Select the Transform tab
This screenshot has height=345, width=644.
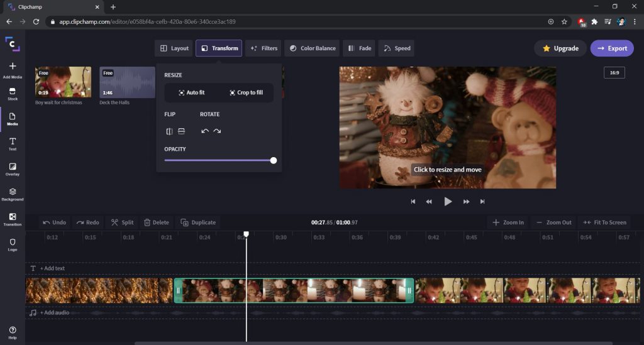pyautogui.click(x=219, y=48)
